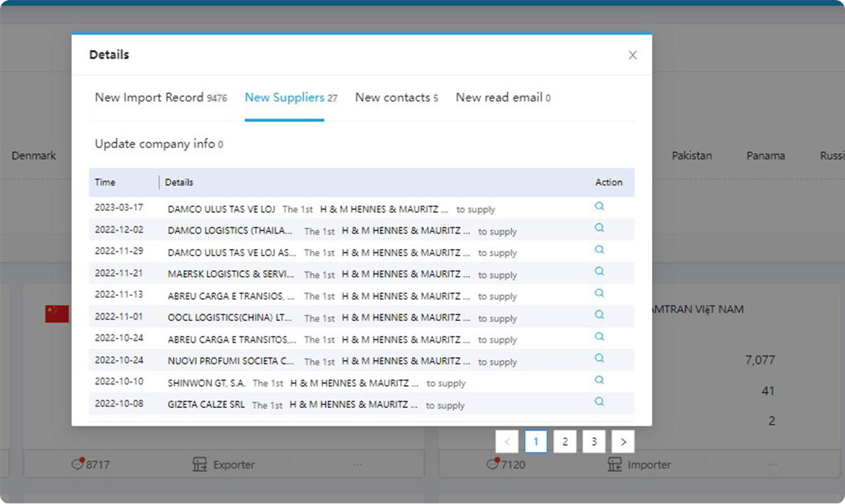Open the search icon for the 2022-11-01 row
845x504 pixels.
click(599, 314)
